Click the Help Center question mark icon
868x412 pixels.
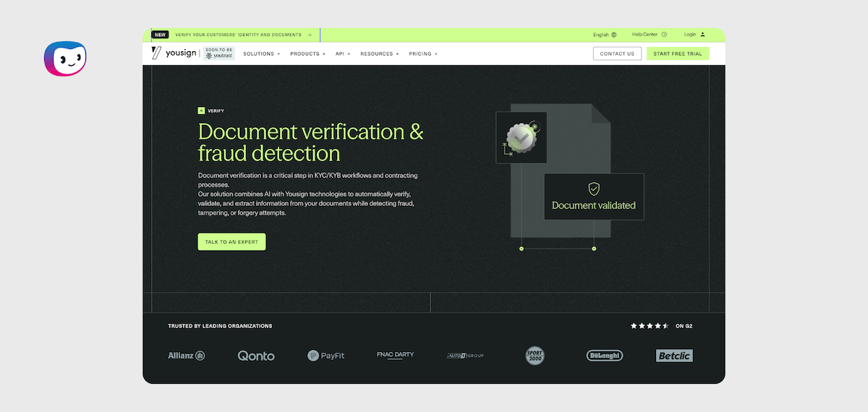tap(664, 35)
